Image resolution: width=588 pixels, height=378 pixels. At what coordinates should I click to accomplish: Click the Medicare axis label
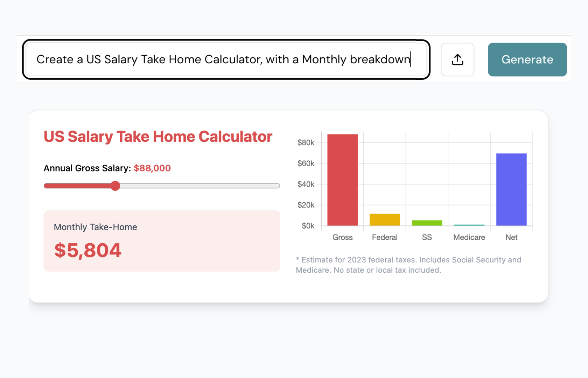(469, 237)
